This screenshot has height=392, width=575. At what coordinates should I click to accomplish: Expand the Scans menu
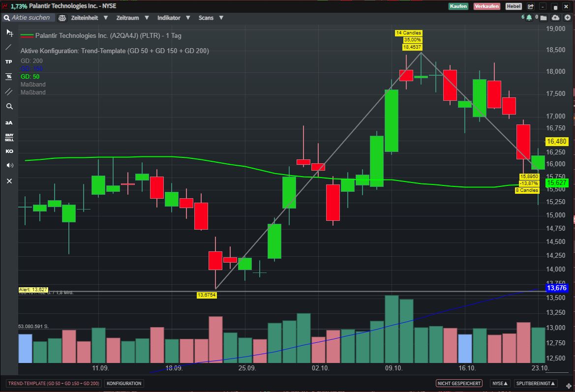(211, 18)
